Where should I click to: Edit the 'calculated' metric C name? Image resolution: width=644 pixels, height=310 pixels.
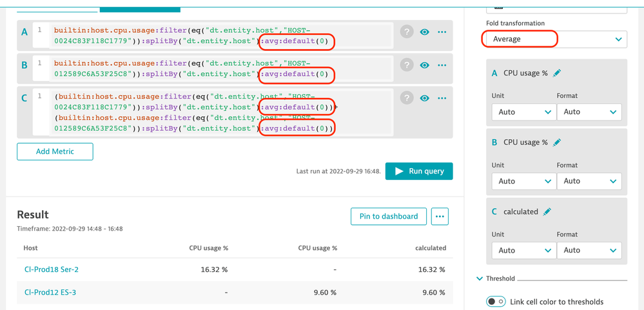pos(547,211)
